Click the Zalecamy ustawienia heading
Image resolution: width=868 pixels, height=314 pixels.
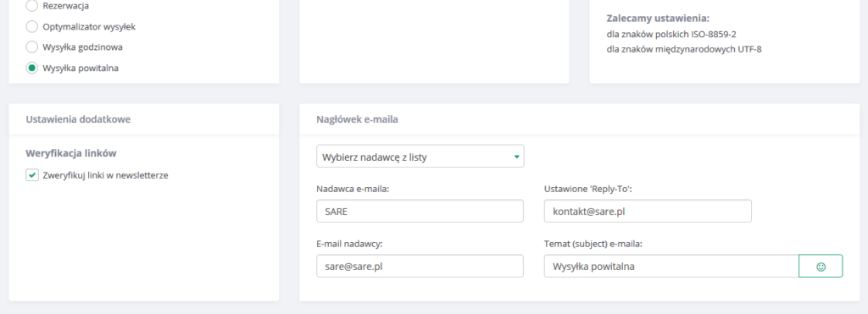(x=658, y=19)
